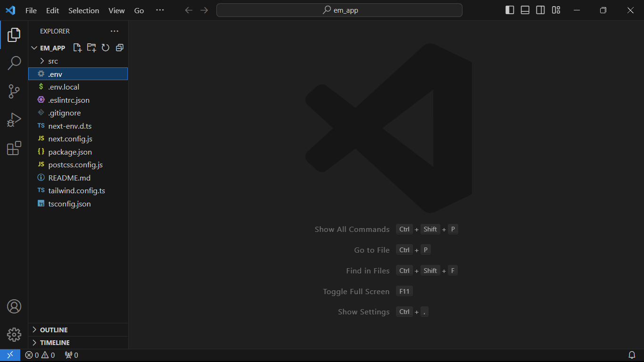Click the em_app command center search box

(339, 10)
